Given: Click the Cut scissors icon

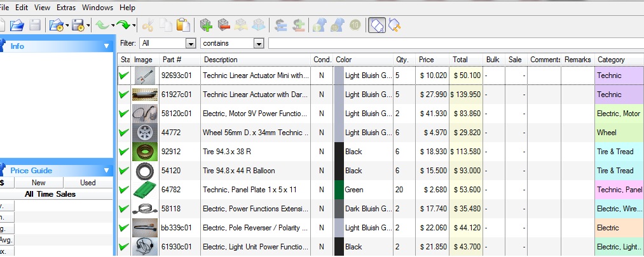Looking at the screenshot, I should point(148,25).
